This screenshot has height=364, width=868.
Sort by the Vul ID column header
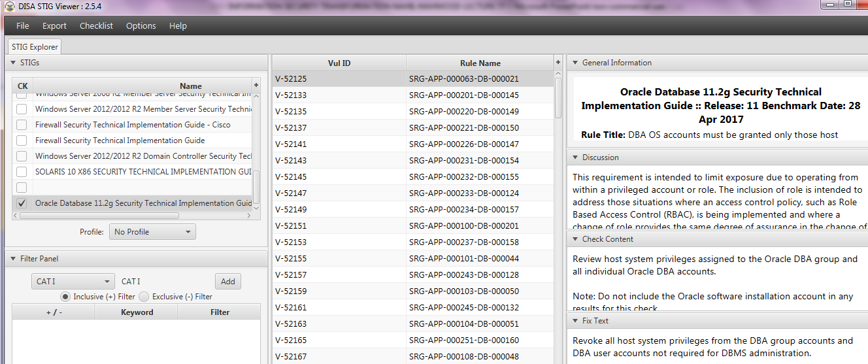pyautogui.click(x=339, y=63)
